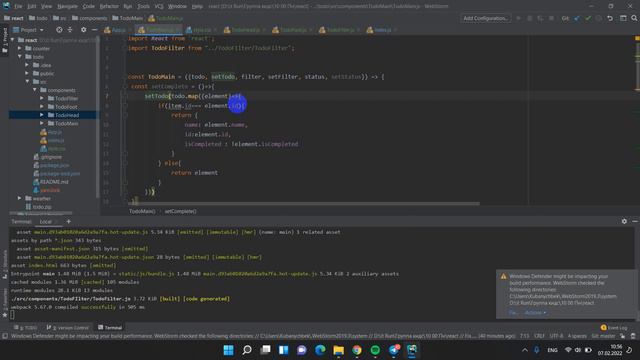Click Actions link in Defender notification
This screenshot has width=640, height=360.
pyautogui.click(x=535, y=313)
